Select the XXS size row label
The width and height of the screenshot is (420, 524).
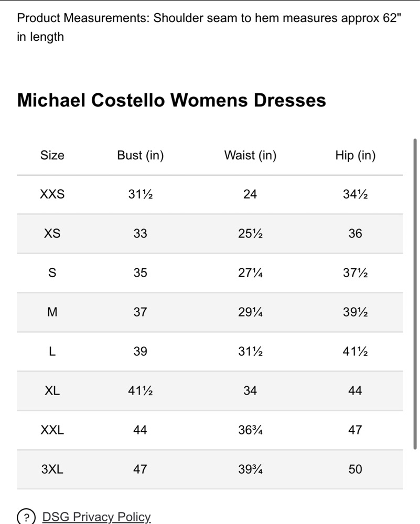point(52,194)
